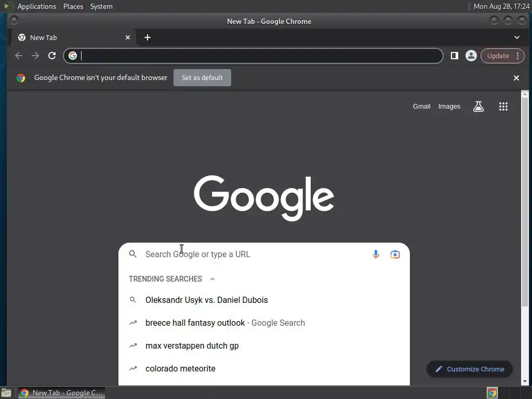Image resolution: width=532 pixels, height=399 pixels.
Task: Click search icon beside Oleksandr Usyk
Action: tap(132, 300)
